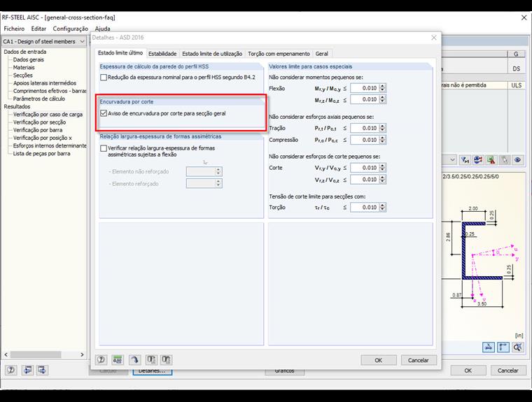Click the navigator scrollbar left arrow
The width and height of the screenshot is (532, 402).
click(6, 354)
